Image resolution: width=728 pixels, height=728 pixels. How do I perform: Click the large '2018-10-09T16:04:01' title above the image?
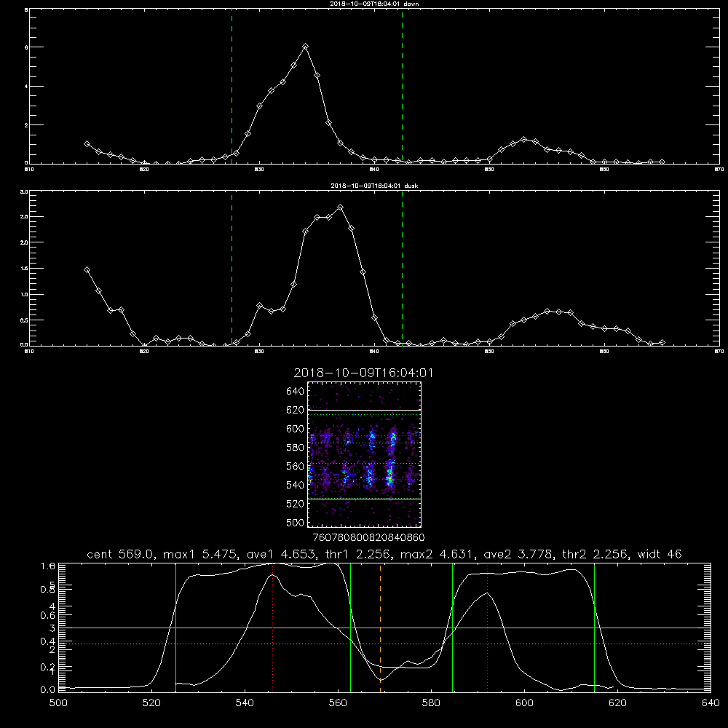pyautogui.click(x=363, y=373)
